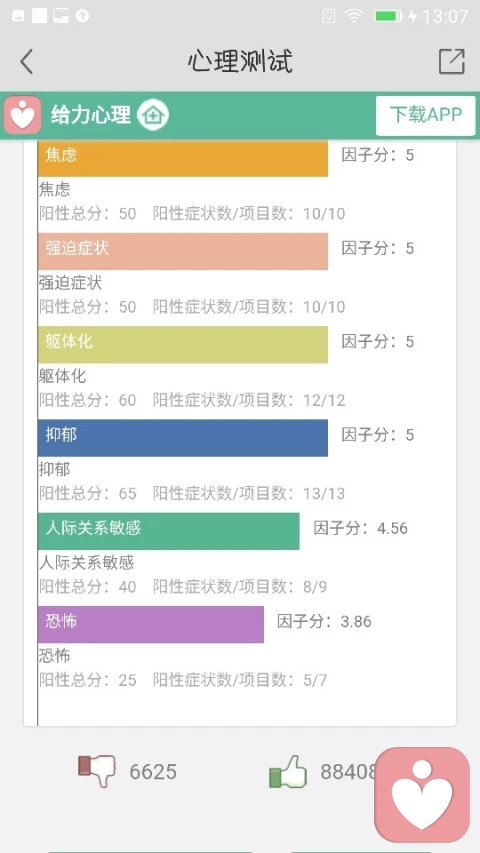Tap the back arrow in header

[26, 61]
